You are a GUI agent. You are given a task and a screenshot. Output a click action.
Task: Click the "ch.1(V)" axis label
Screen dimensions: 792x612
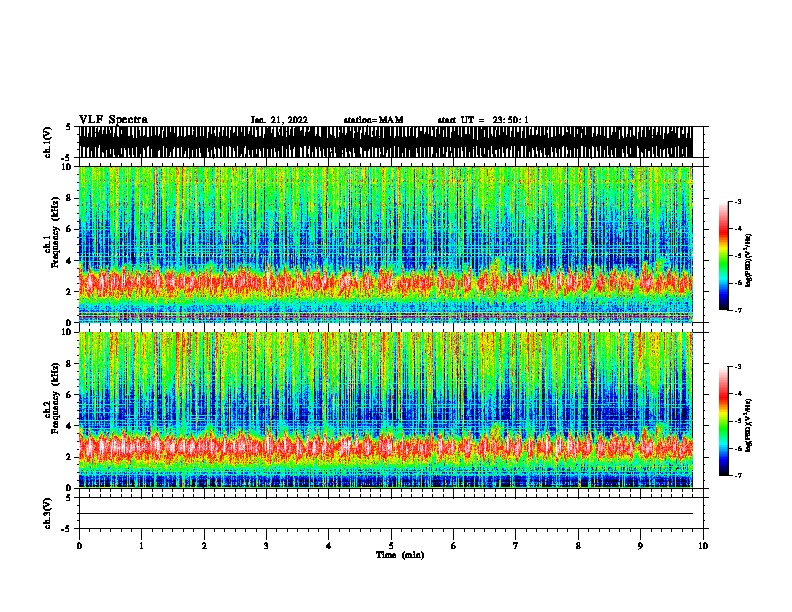[x=47, y=142]
